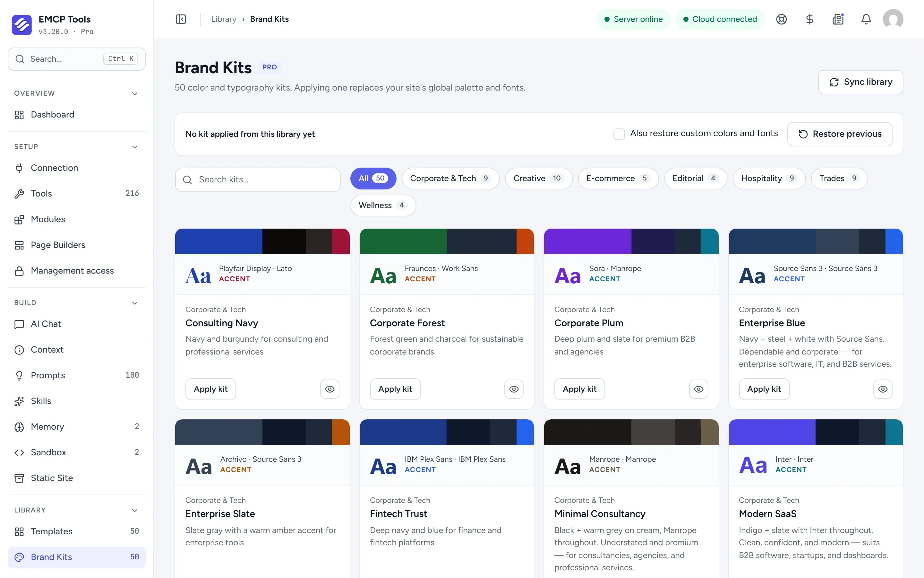The height and width of the screenshot is (578, 924).
Task: Preview Corporate Forest kit with eye icon
Action: point(514,389)
